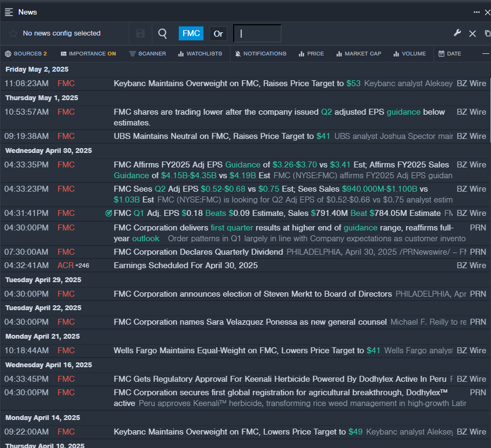The width and height of the screenshot is (491, 448).
Task: Open Keybanc Lowers Price Target to $49 story
Action: [x=238, y=432]
